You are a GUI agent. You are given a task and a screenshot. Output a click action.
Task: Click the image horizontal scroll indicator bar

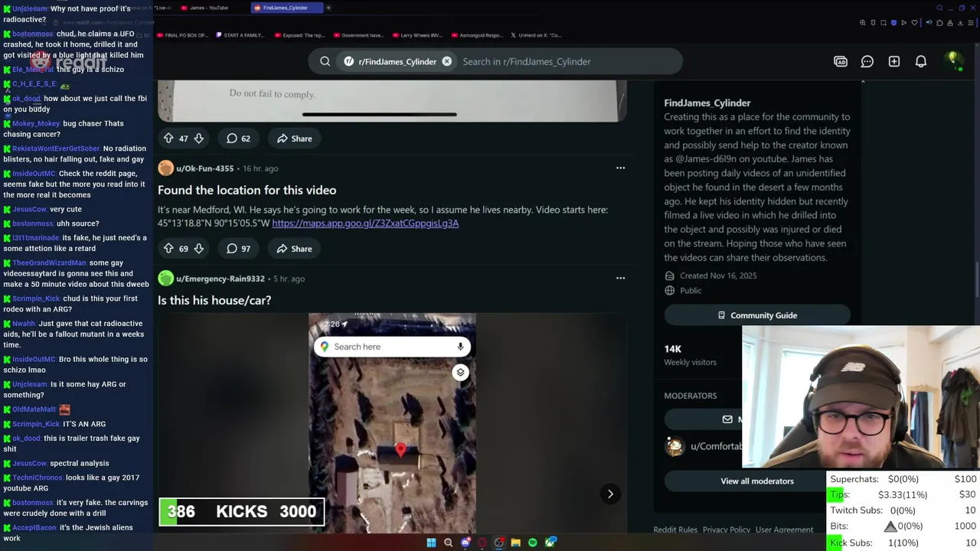coord(380,115)
